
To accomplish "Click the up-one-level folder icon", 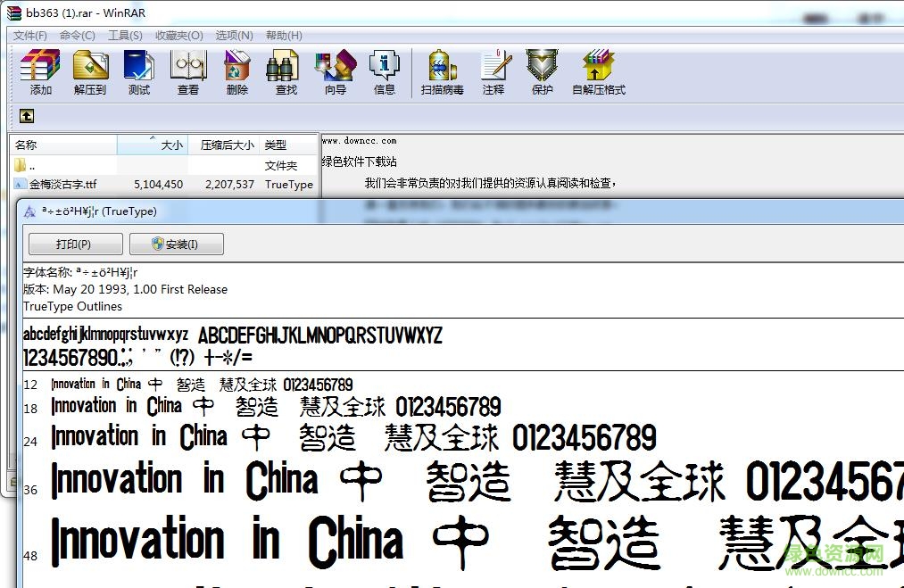I will (x=26, y=115).
